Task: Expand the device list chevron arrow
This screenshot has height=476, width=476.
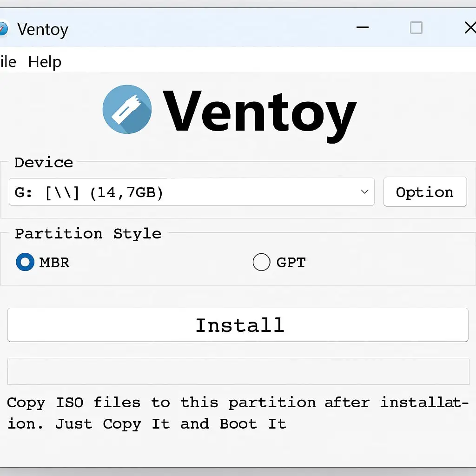Action: (364, 192)
